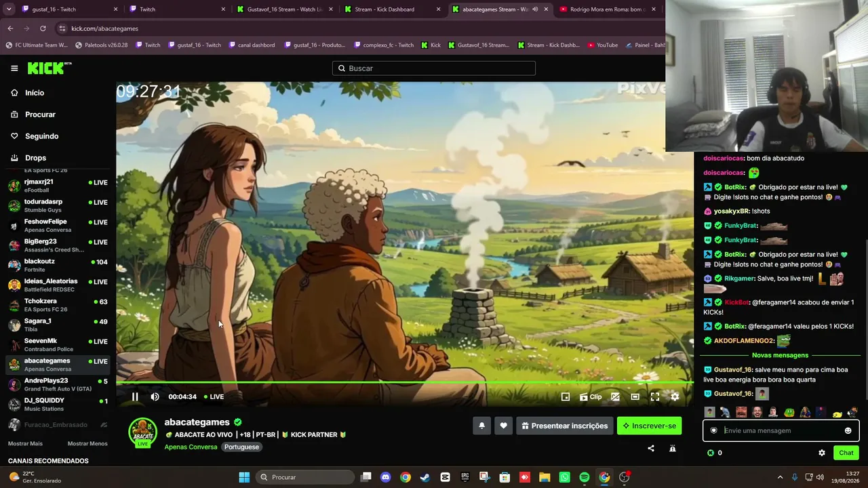Screen dimensions: 868x488
Task: Switch to Rodrigo Mora em Roma tab
Action: [x=606, y=9]
